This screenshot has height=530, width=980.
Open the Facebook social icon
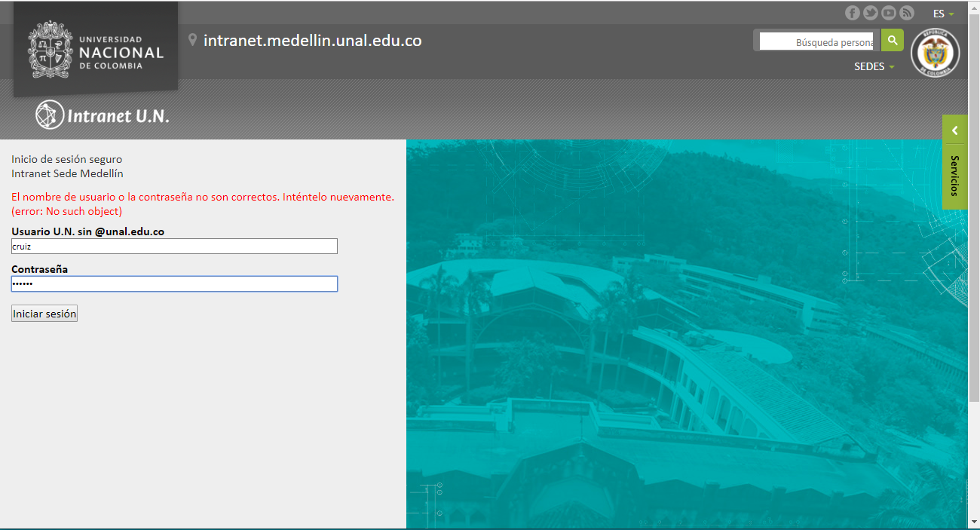pos(853,13)
